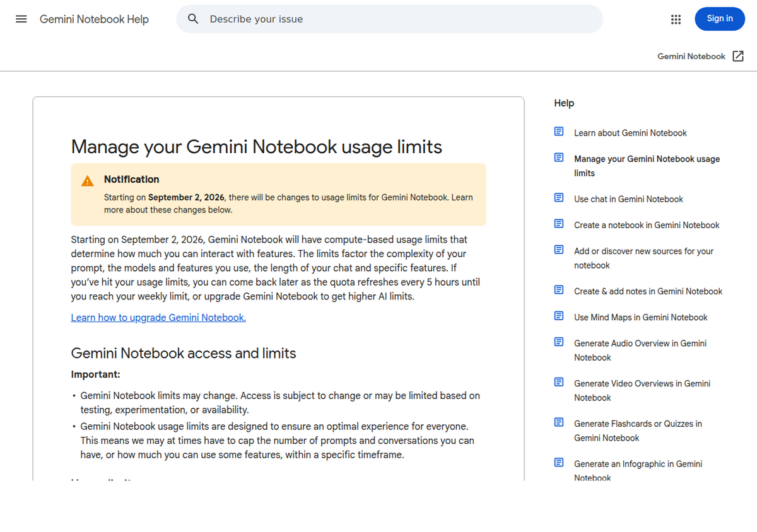The height and width of the screenshot is (532, 757).
Task: Open Generate an Infographic article
Action: [x=638, y=470]
